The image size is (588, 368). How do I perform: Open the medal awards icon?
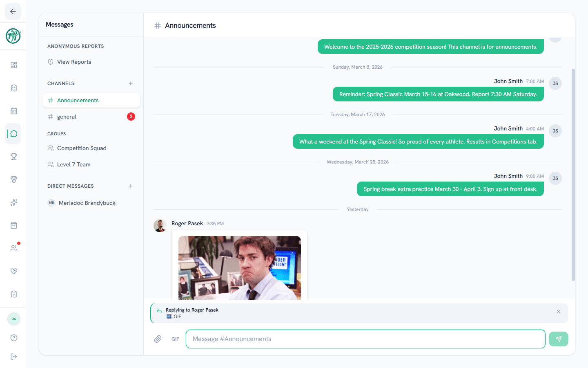click(14, 180)
